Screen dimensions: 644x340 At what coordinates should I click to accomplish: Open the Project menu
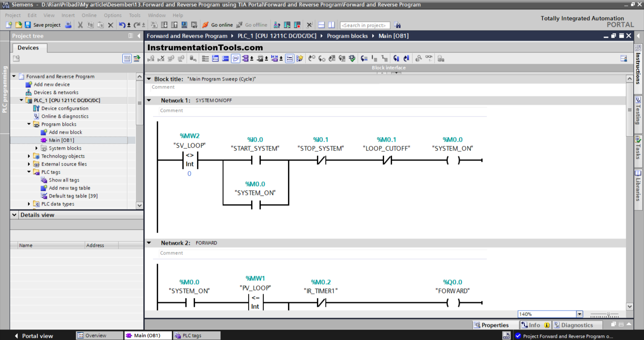[x=13, y=15]
